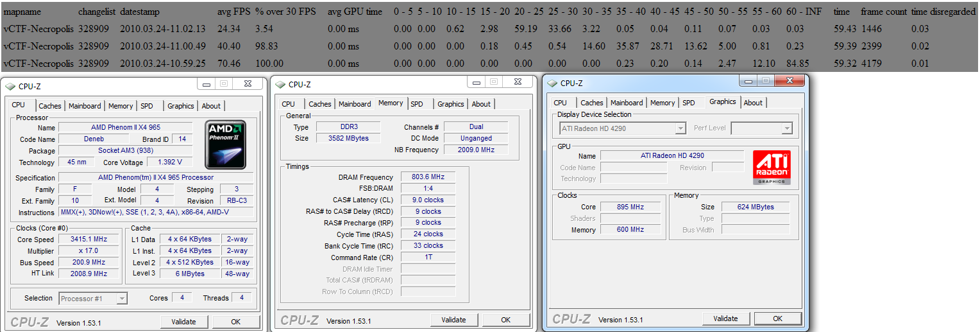Open the SPD tab in the memory timings window
980x332 pixels.
417,104
